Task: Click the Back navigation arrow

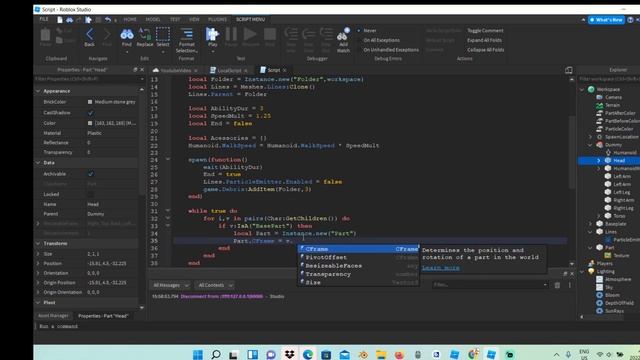Action: tap(89, 35)
